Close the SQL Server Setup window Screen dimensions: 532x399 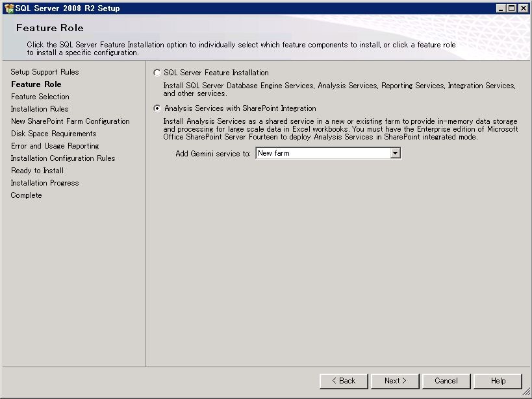[523, 8]
